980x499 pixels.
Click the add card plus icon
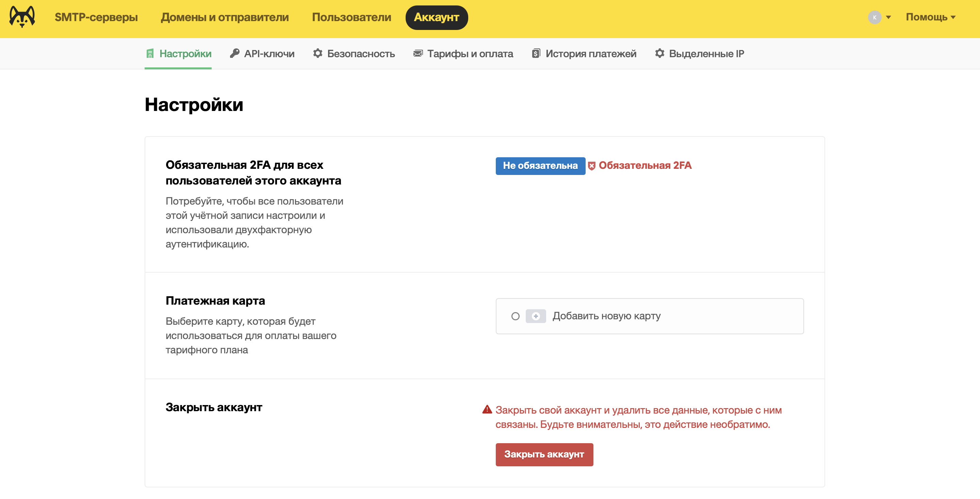pyautogui.click(x=536, y=316)
